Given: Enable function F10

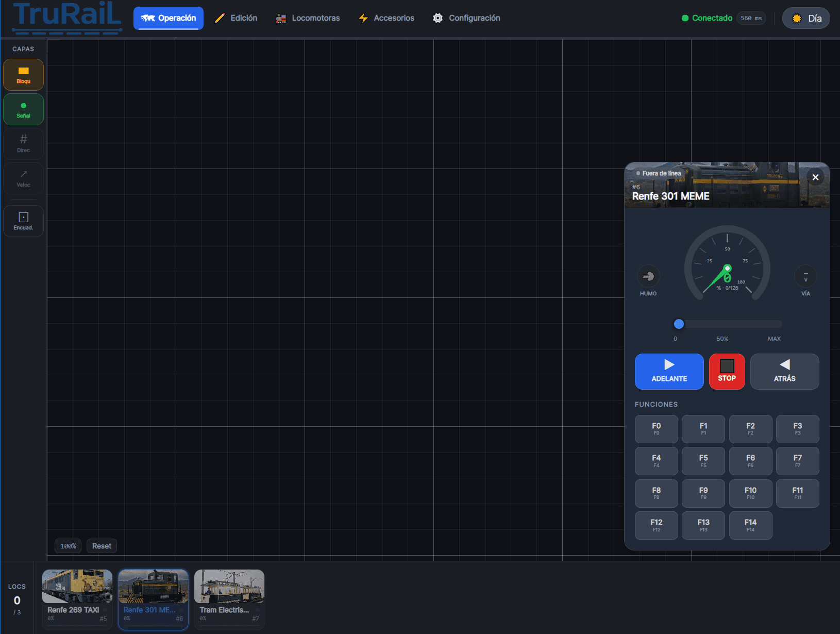Looking at the screenshot, I should coord(750,493).
